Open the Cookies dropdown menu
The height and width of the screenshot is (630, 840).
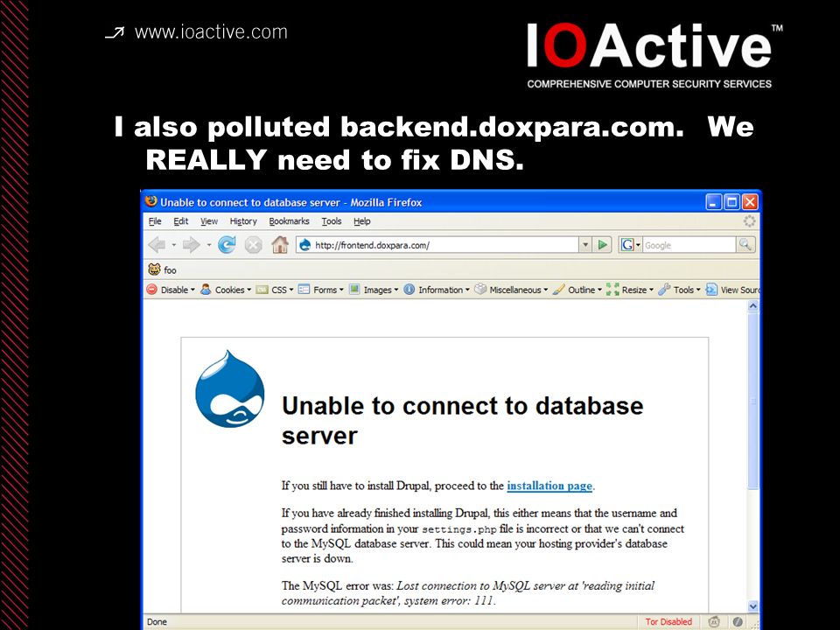click(x=226, y=290)
